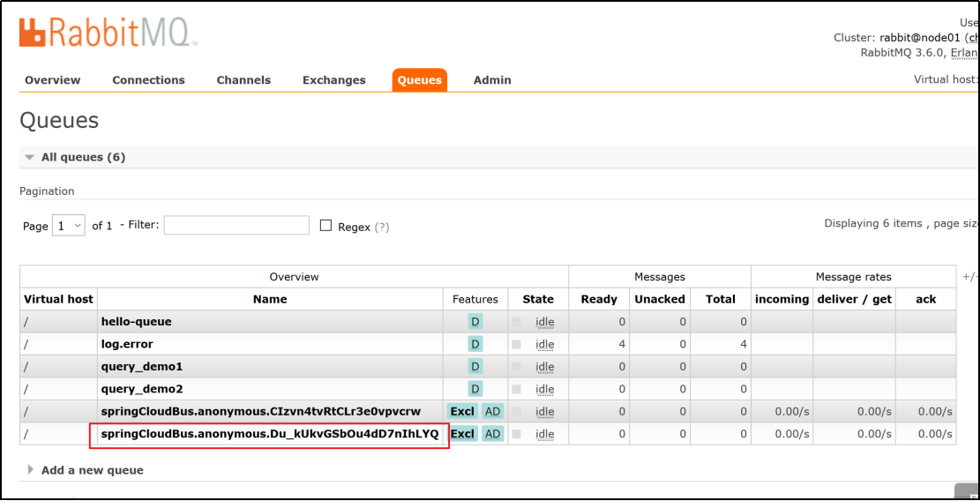Open the Admin tab
This screenshot has height=501, width=980.
(492, 80)
